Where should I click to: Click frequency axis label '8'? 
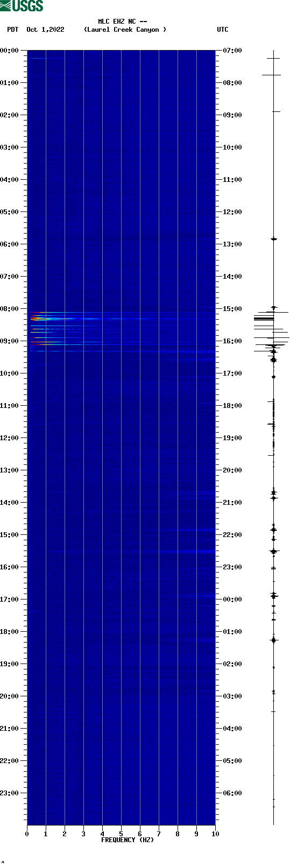pyautogui.click(x=178, y=834)
